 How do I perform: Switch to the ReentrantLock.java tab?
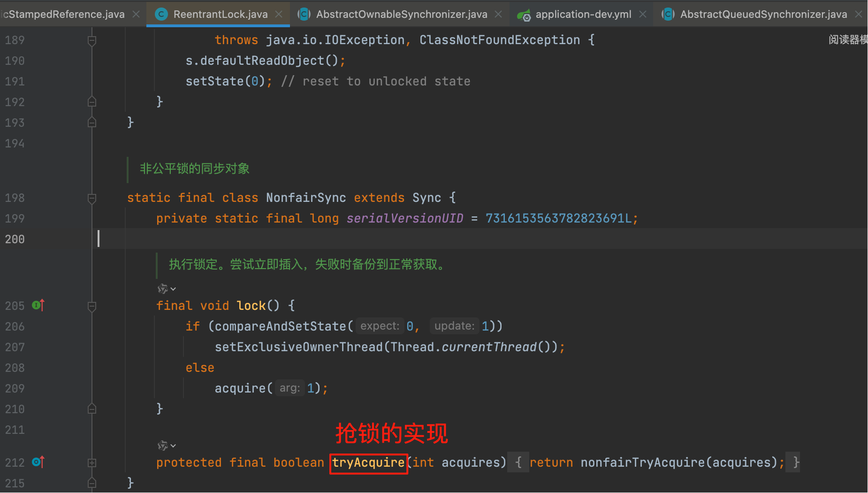pos(221,14)
